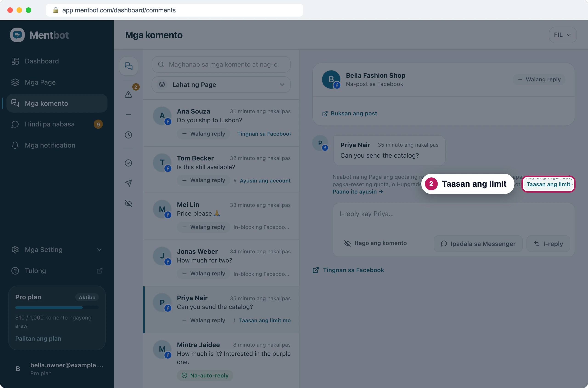Screen dimensions: 588x388
Task: Select the paper-plane sent filter icon
Action: pyautogui.click(x=128, y=183)
